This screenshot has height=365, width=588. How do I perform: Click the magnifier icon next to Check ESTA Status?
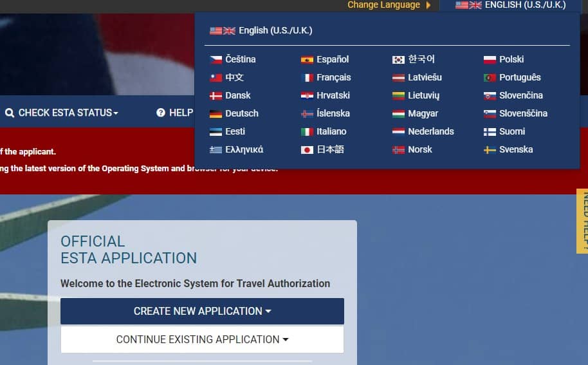click(x=10, y=113)
